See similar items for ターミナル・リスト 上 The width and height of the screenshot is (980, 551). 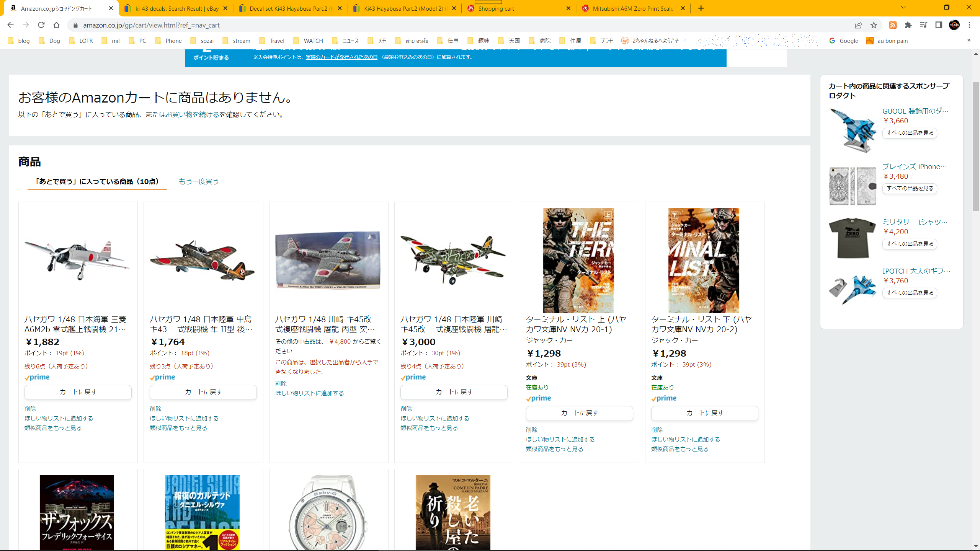point(554,449)
